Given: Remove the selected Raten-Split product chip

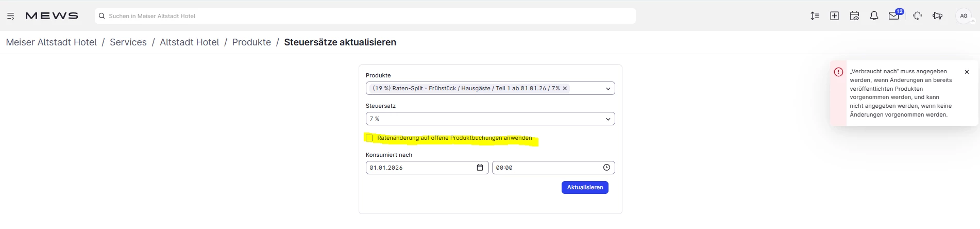Looking at the screenshot, I should tap(565, 88).
